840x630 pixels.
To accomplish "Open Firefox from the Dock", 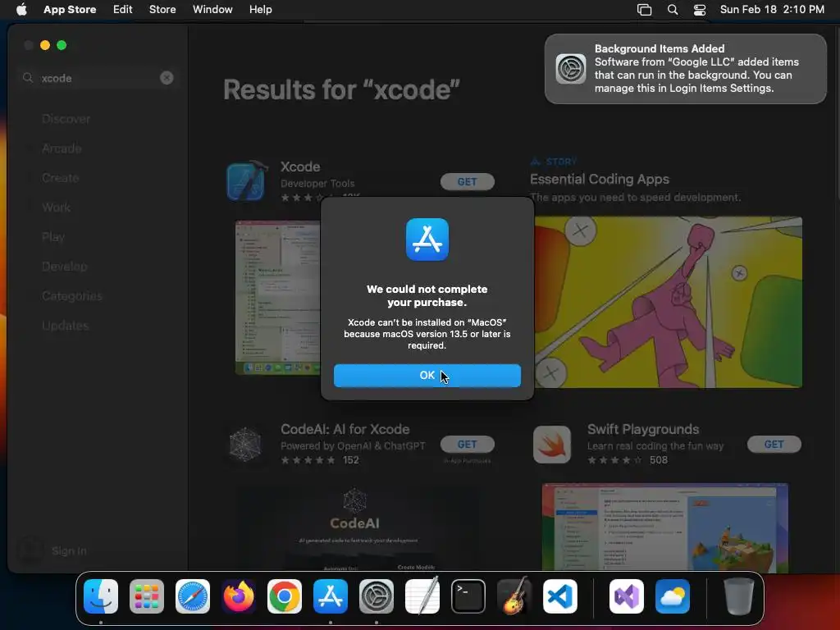I will 239,596.
